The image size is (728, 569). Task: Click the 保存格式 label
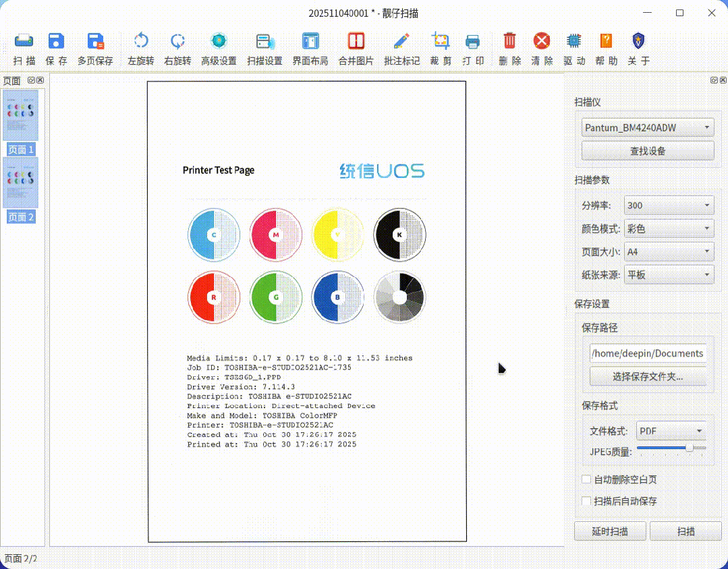pos(599,405)
